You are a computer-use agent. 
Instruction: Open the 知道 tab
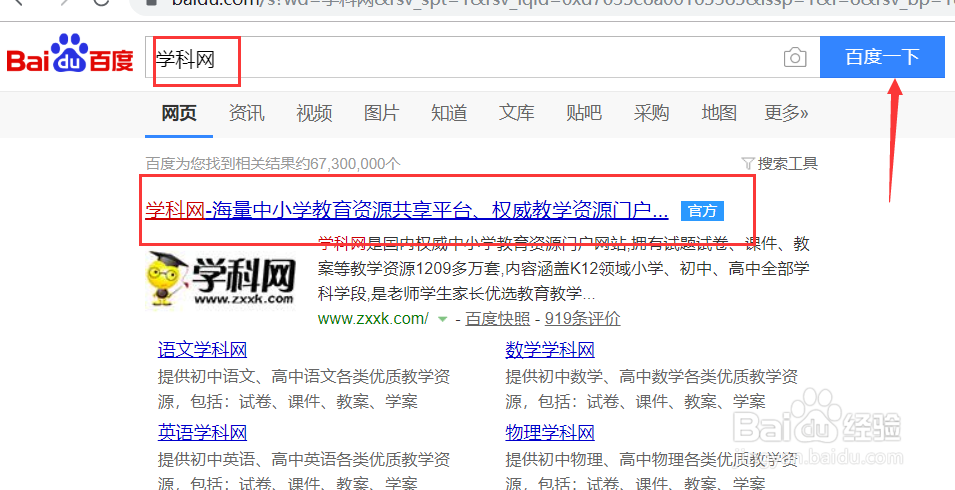pos(449,113)
